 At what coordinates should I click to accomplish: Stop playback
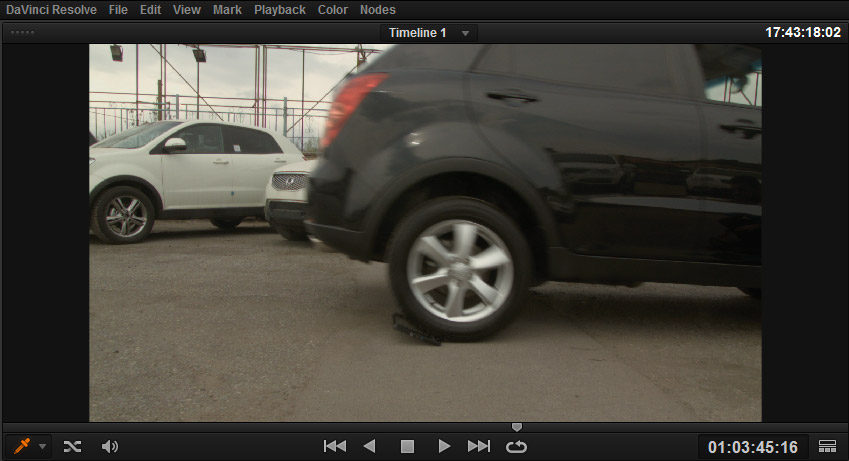407,446
